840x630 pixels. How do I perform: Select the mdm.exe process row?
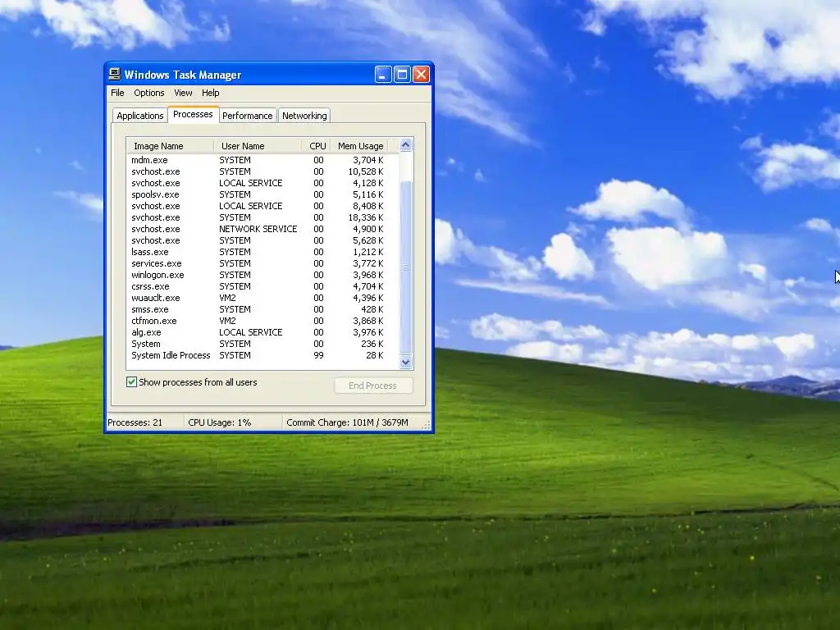pos(262,160)
